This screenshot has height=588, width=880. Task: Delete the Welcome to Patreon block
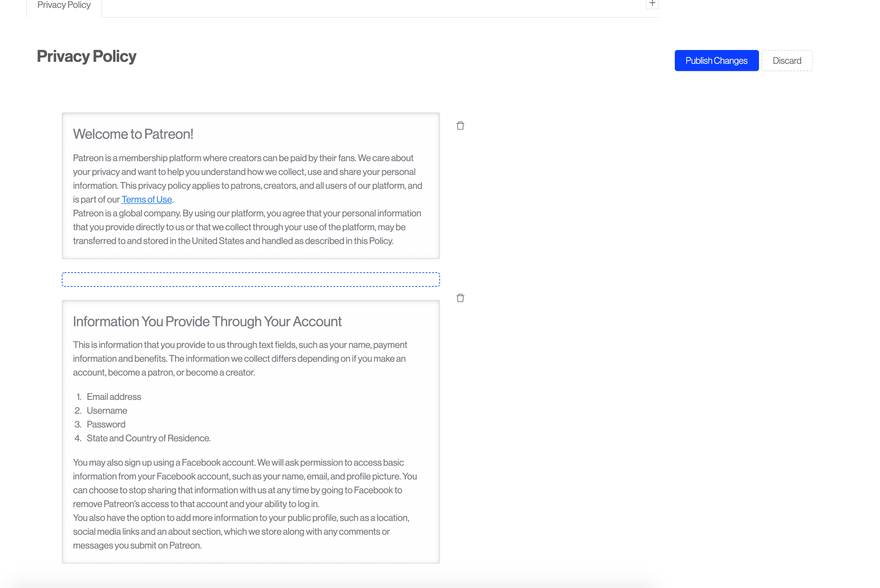(x=460, y=126)
